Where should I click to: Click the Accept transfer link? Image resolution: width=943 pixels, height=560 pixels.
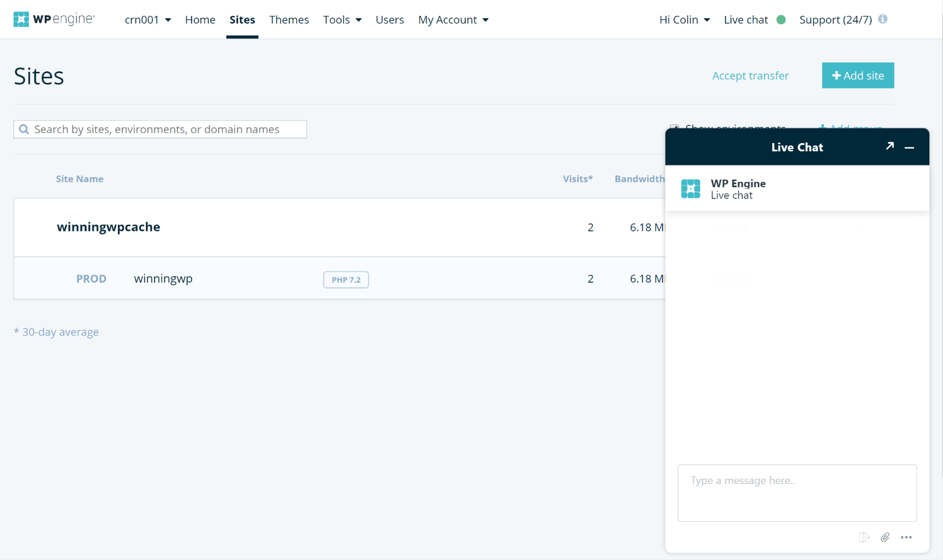(750, 75)
